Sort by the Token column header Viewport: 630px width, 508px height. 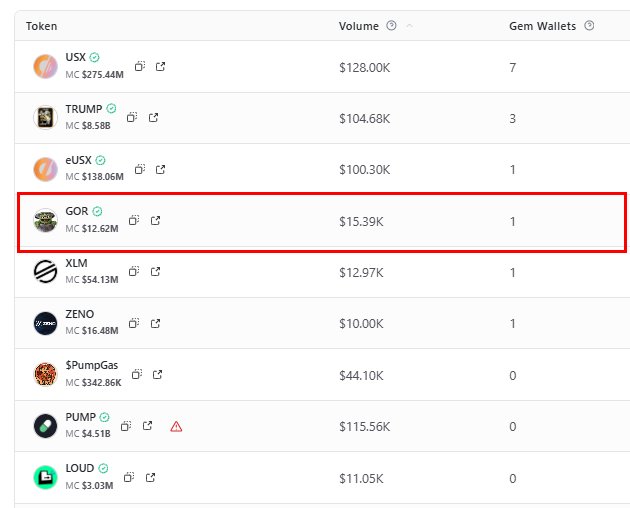[41, 26]
